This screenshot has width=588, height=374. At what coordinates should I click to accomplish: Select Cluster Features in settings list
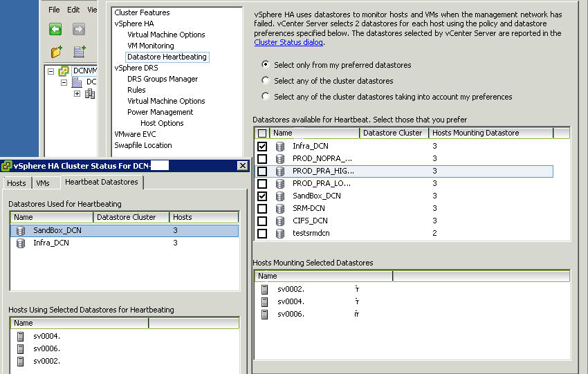click(x=142, y=12)
